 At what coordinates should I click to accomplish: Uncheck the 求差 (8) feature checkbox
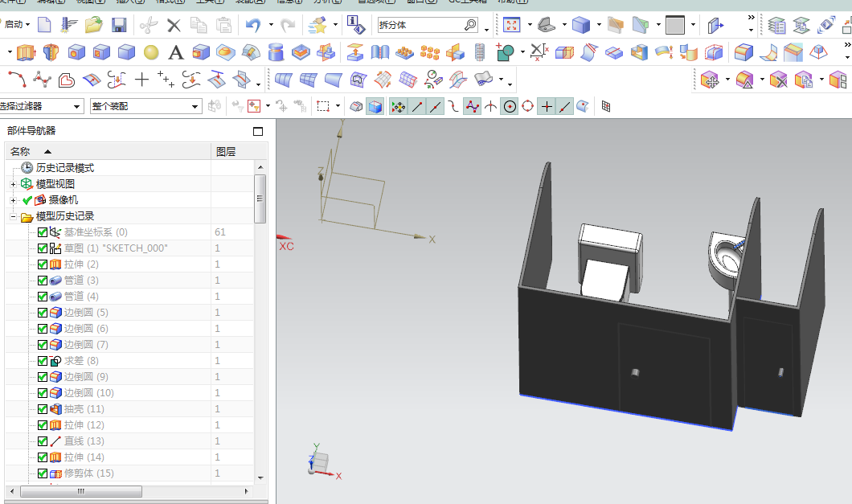click(43, 361)
